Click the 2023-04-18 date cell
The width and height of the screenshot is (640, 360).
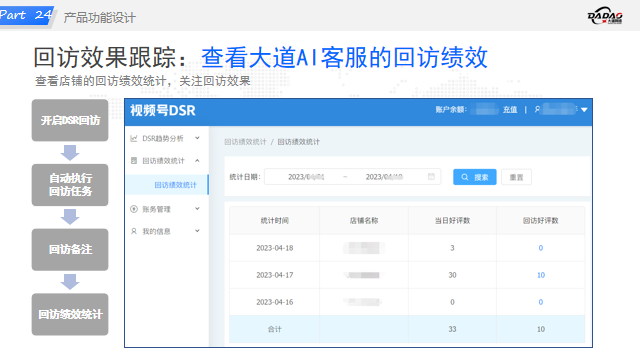pyautogui.click(x=275, y=248)
